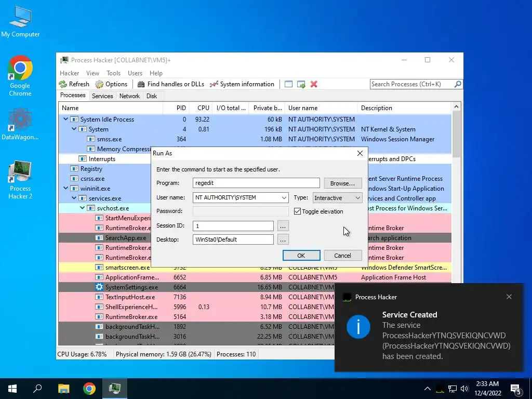532x399 pixels.
Task: Open File Explorer from the taskbar
Action: [x=63, y=389]
